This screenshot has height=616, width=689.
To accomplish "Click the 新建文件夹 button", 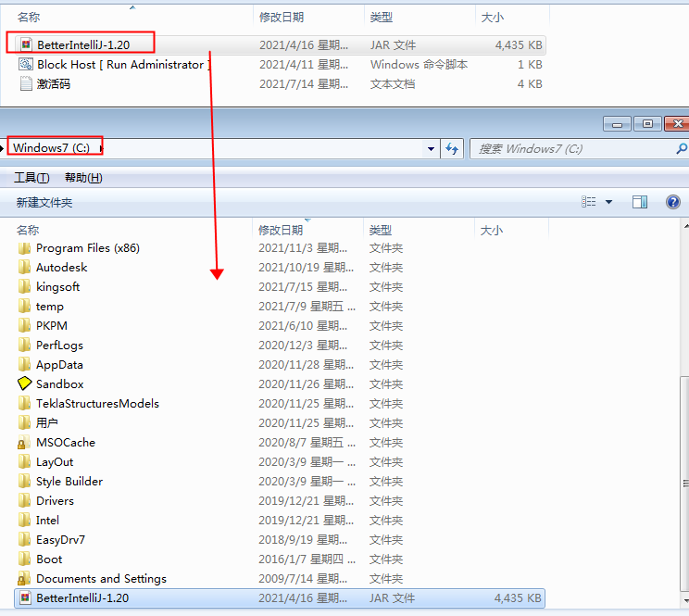I will click(x=44, y=202).
